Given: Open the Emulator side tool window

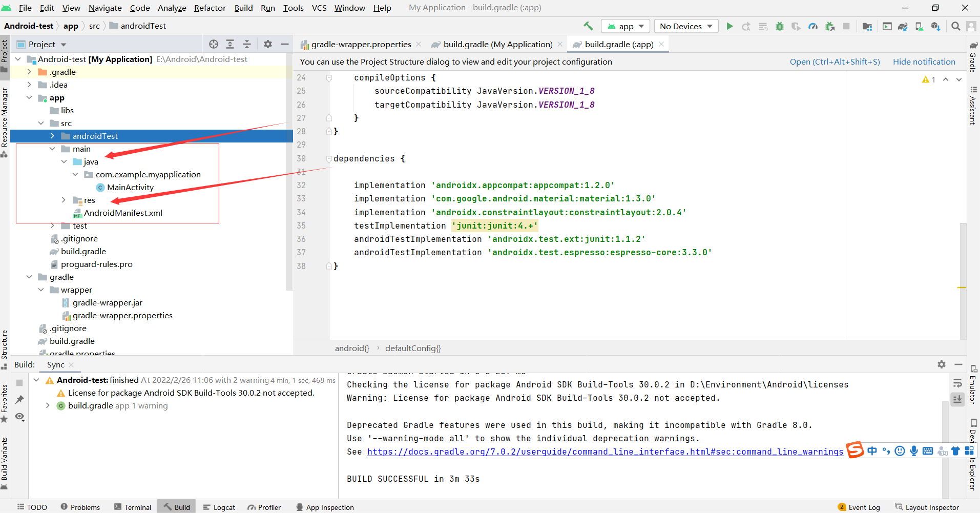Looking at the screenshot, I should tap(973, 385).
